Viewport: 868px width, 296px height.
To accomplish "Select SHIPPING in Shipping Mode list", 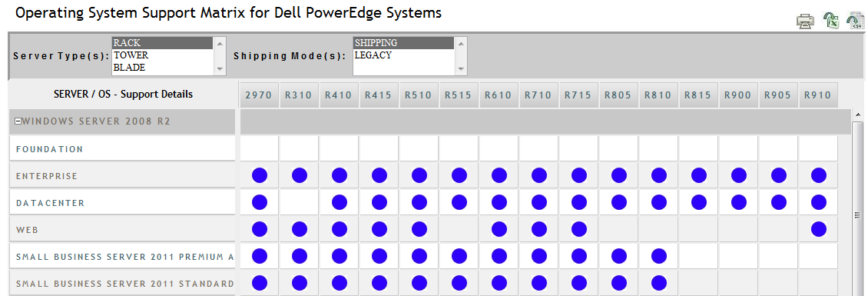I will [403, 43].
